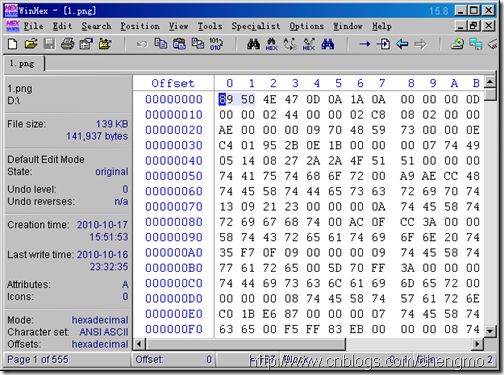Click the Mode value 'hexadecimal'
The image size is (504, 375).
(x=100, y=320)
